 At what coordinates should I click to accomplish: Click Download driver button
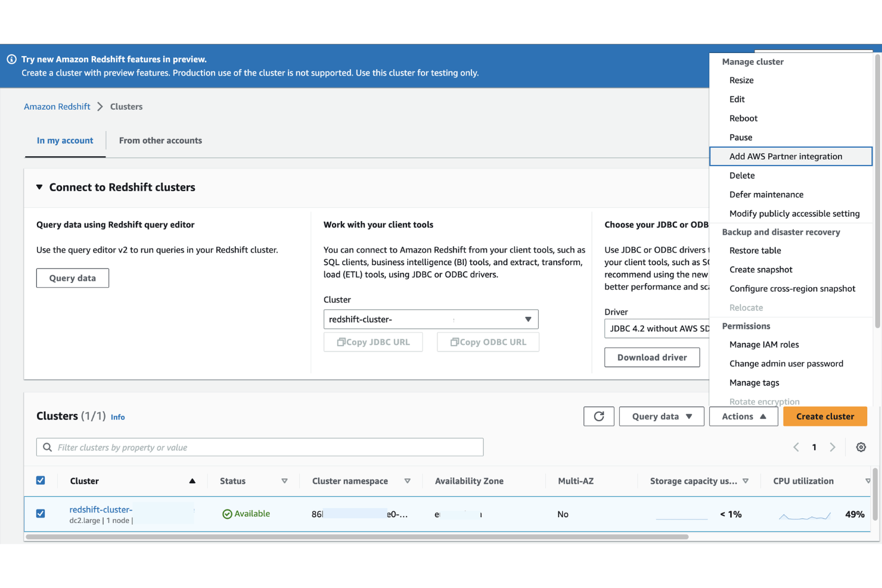652,357
